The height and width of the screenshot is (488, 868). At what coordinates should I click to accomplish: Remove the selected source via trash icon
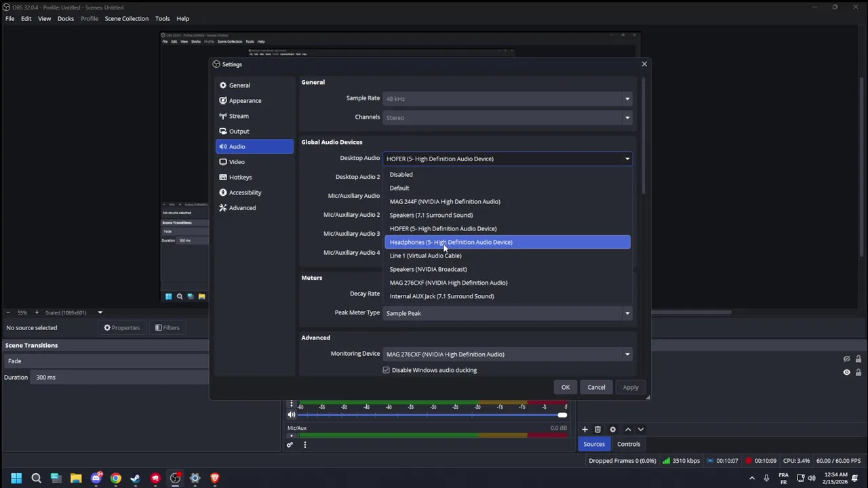click(x=597, y=429)
